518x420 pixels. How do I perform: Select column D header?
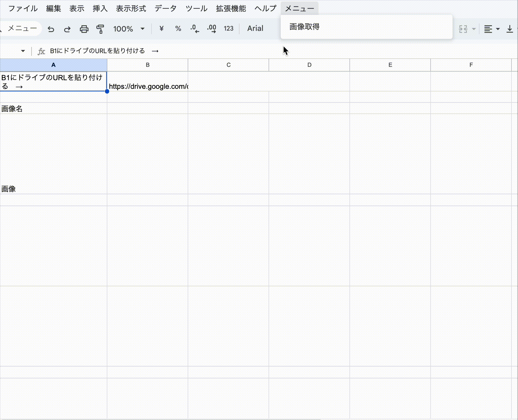tap(309, 65)
